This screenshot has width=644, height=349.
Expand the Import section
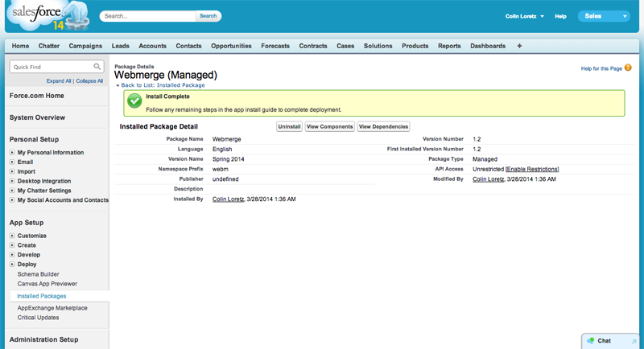pos(12,171)
